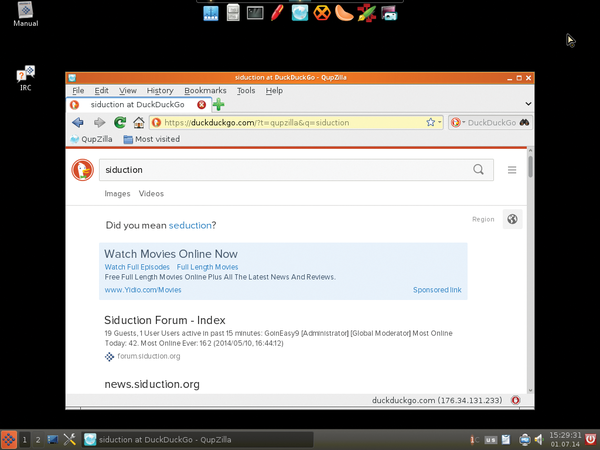
Task: Open the start menu at taskbar left
Action: pyautogui.click(x=8, y=439)
